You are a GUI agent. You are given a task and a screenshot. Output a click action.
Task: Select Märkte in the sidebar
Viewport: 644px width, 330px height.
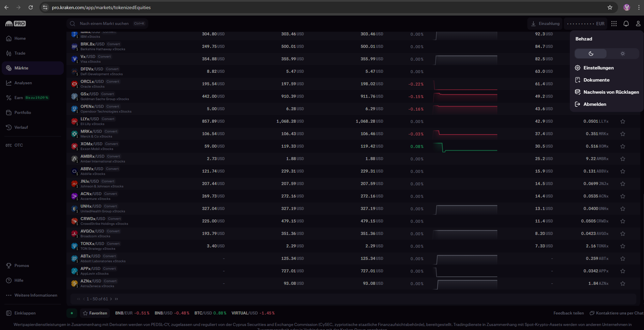(x=32, y=68)
